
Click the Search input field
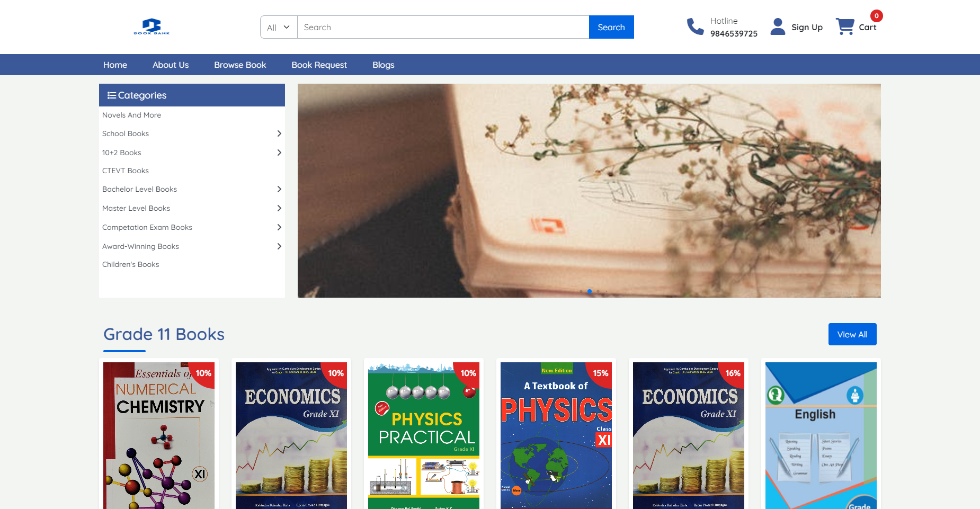point(443,27)
